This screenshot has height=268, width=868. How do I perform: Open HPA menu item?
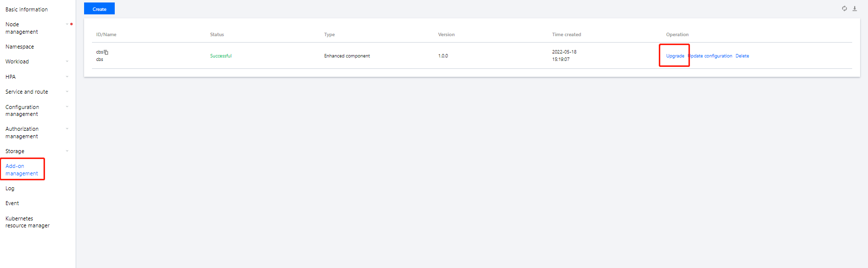10,77
